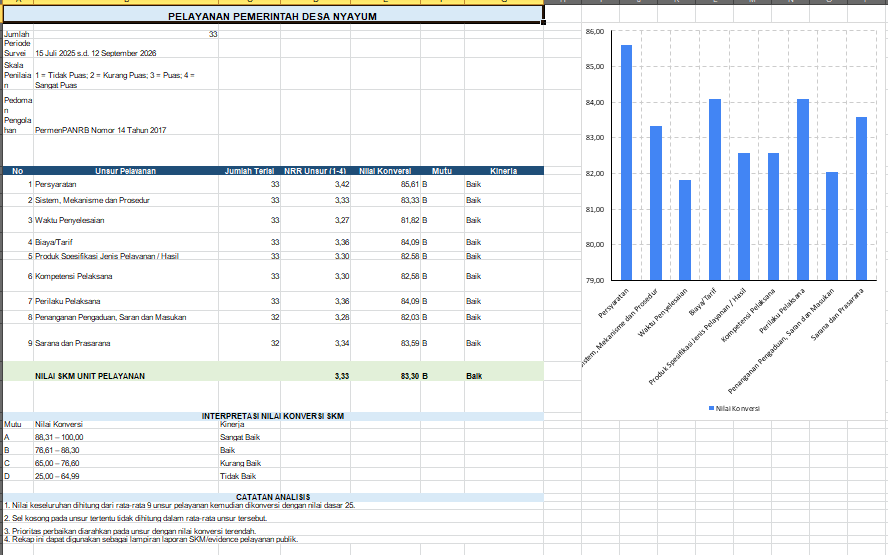This screenshot has height=555, width=888.
Task: Click the 'Mutu' table header cell
Action: pos(442,170)
